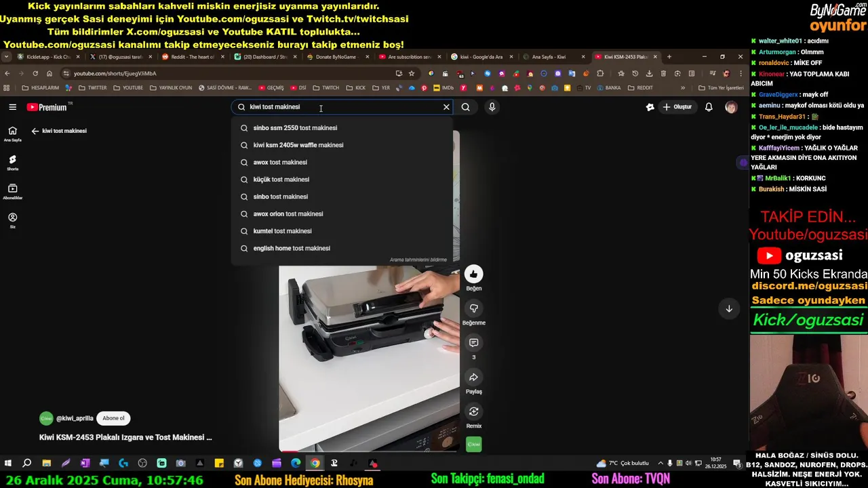Open TWITTER bookmarks folder

point(92,87)
